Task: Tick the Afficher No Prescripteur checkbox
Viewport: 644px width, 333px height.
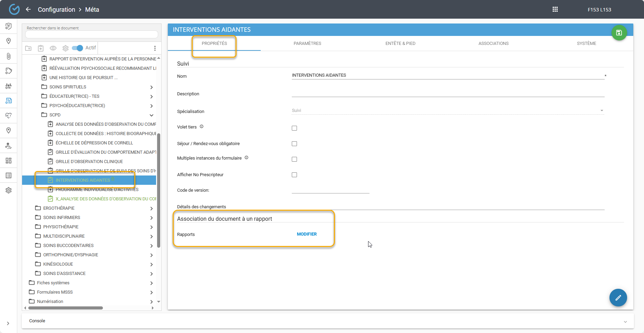Action: (x=294, y=175)
